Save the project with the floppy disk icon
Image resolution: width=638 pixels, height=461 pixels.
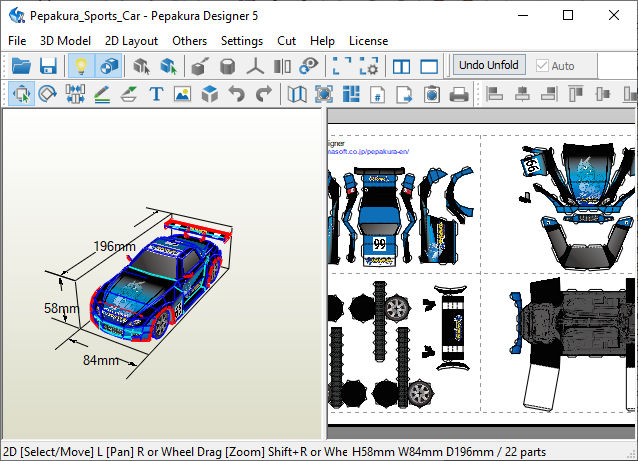[x=47, y=66]
